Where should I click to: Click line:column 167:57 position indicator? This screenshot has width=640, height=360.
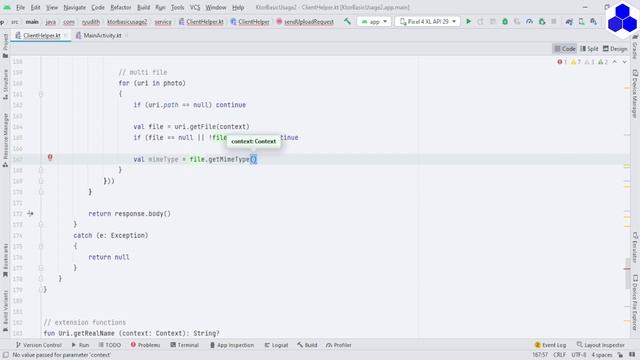click(540, 355)
